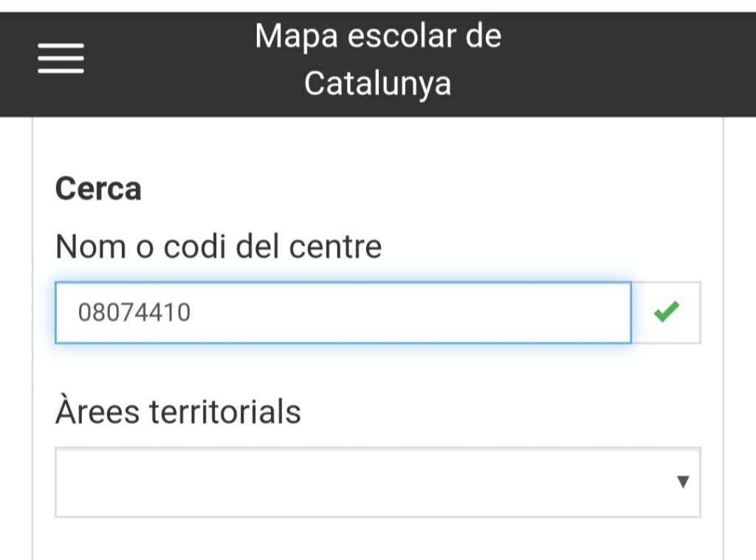Image resolution: width=756 pixels, height=560 pixels.
Task: Focus the centre name or code field
Action: pyautogui.click(x=343, y=313)
